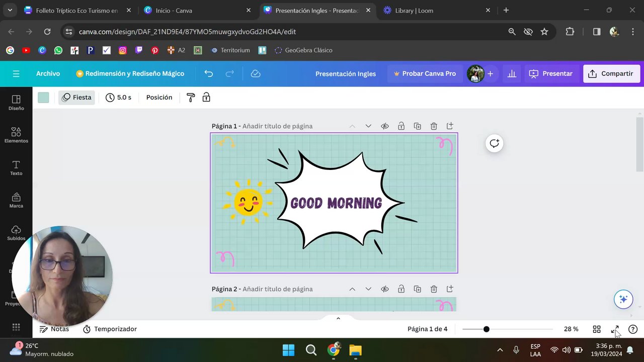Change the Fiesta page animation
Viewport: 644px width, 362px height.
76,98
